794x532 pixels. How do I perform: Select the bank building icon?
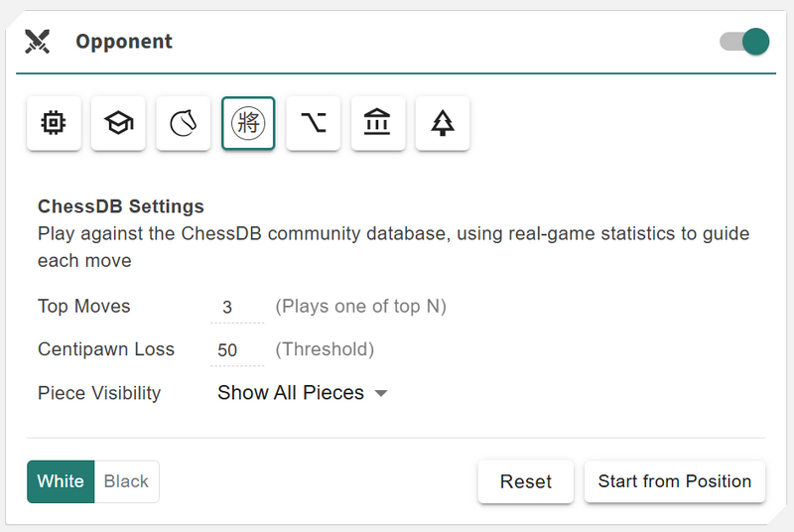click(377, 123)
